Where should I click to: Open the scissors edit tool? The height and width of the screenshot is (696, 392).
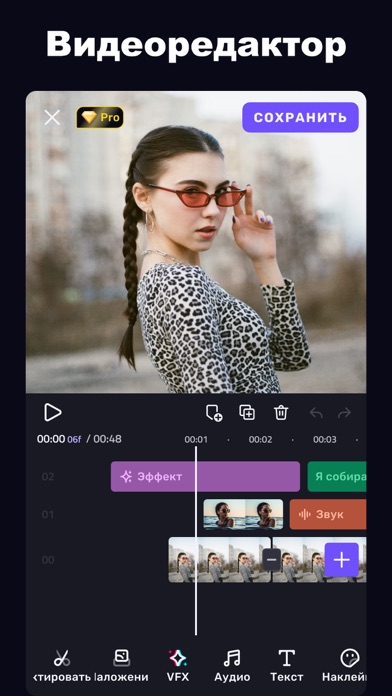tap(62, 666)
